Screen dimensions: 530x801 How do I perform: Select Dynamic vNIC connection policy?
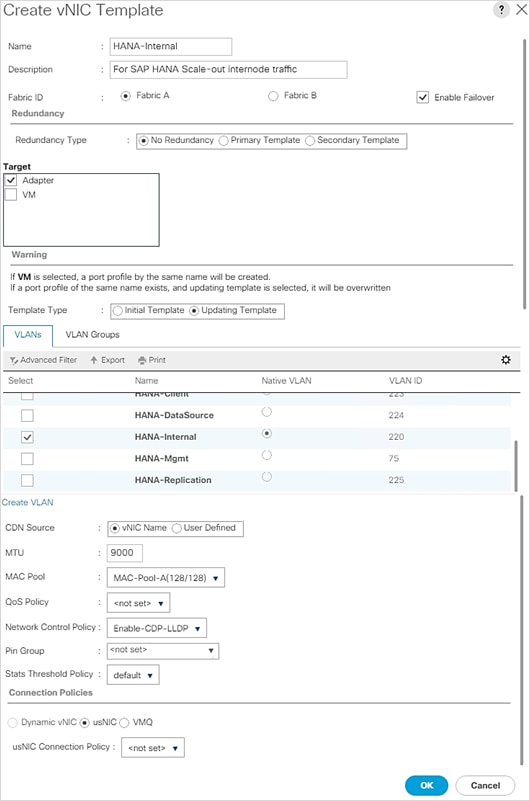[13, 723]
